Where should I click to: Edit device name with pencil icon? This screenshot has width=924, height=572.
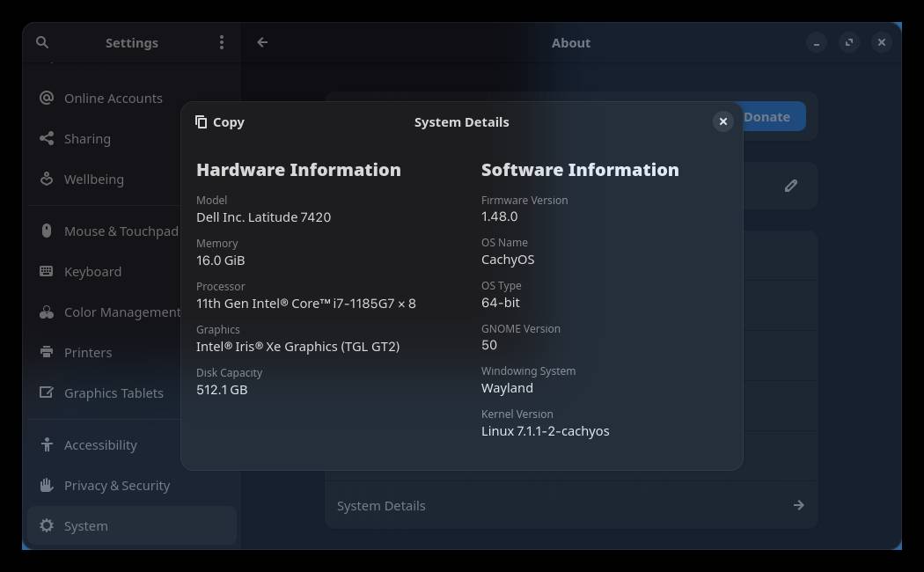(x=791, y=187)
